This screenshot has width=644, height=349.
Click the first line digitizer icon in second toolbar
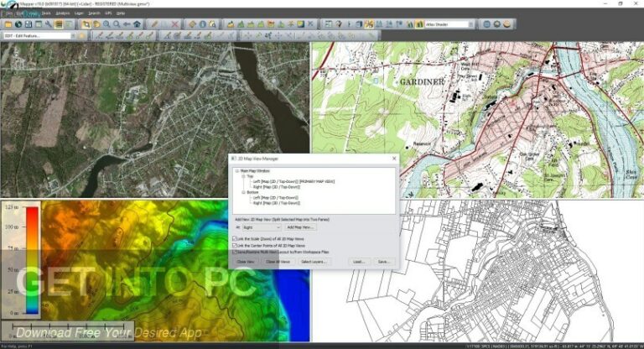coord(100,36)
